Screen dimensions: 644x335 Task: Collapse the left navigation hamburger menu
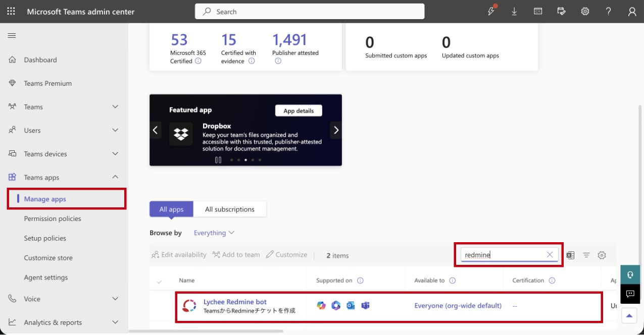pyautogui.click(x=12, y=36)
